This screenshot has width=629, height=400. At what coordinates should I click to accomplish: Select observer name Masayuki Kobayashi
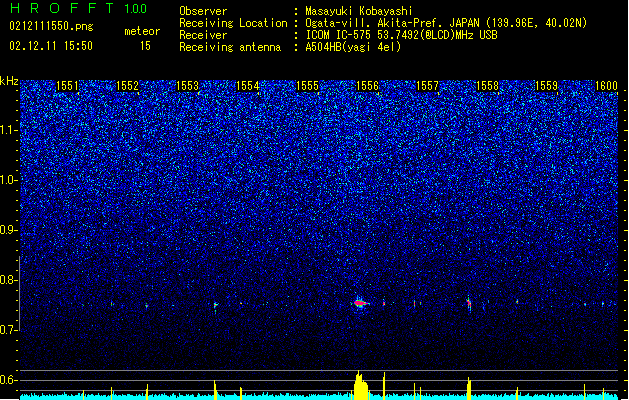coord(359,11)
